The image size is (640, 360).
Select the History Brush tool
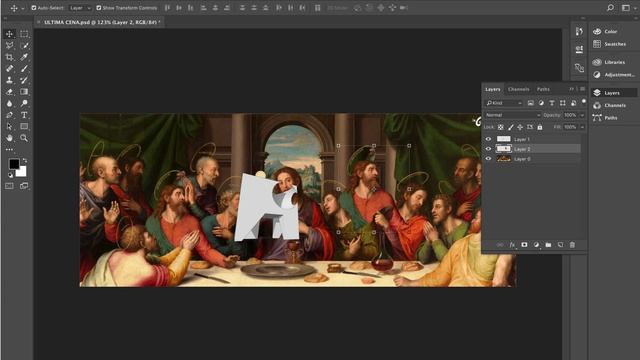point(24,80)
